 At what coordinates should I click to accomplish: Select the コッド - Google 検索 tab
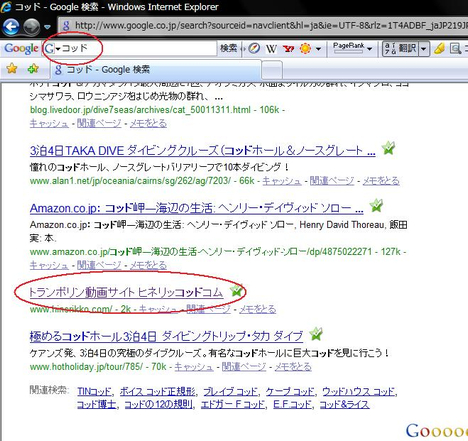click(x=155, y=70)
